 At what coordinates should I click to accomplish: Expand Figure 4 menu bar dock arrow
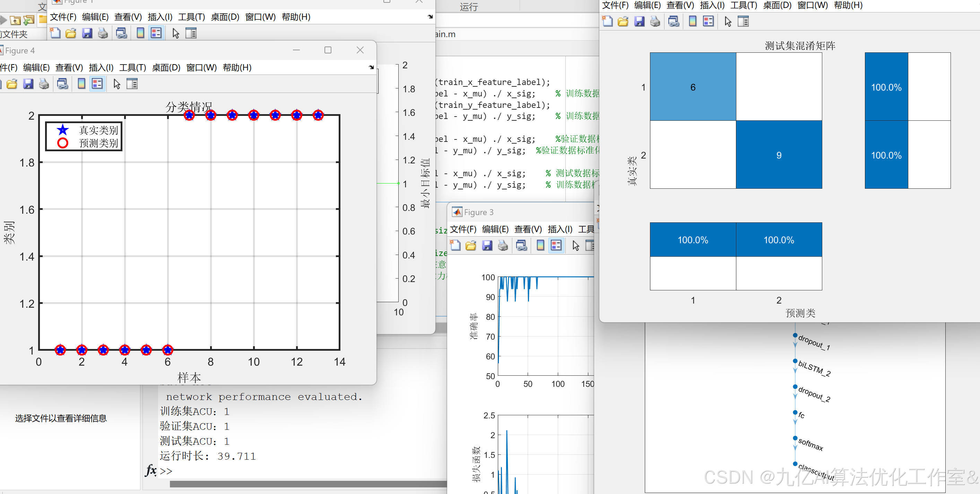[371, 67]
